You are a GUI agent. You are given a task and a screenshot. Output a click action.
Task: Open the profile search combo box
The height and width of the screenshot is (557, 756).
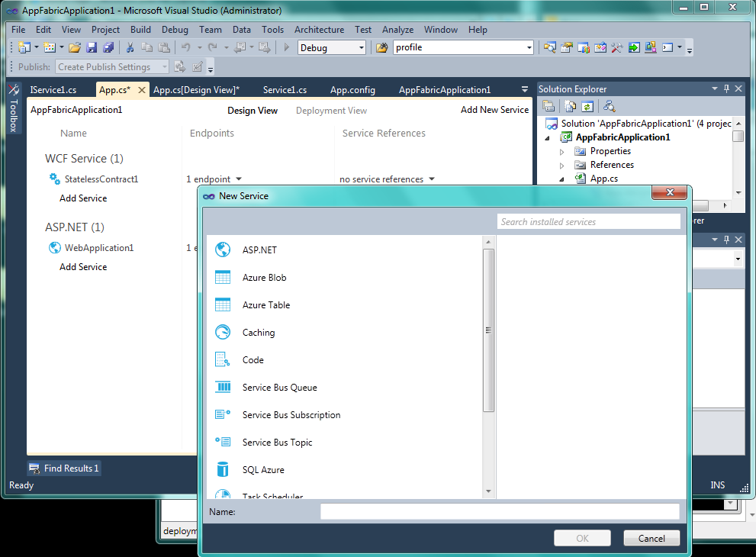[529, 48]
